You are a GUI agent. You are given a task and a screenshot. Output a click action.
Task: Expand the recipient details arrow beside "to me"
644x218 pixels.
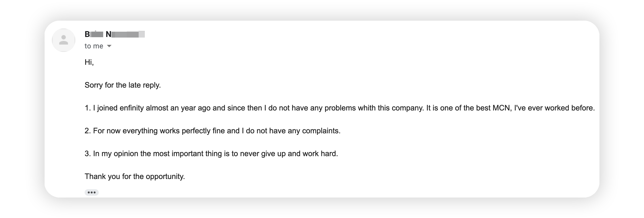[x=109, y=46]
